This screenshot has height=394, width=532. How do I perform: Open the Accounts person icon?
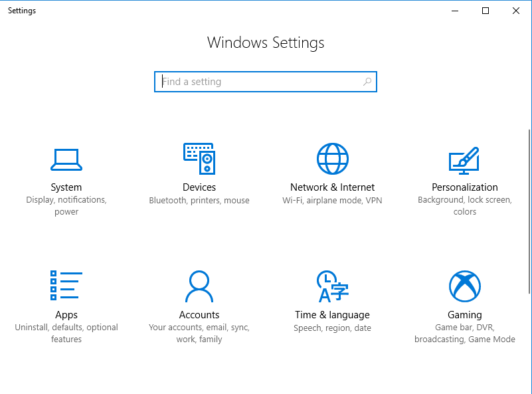(199, 286)
